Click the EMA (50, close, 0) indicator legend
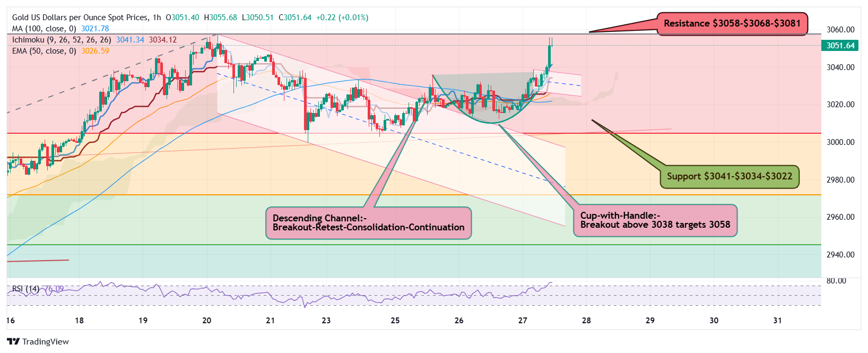This screenshot has width=868, height=353. 45,51
